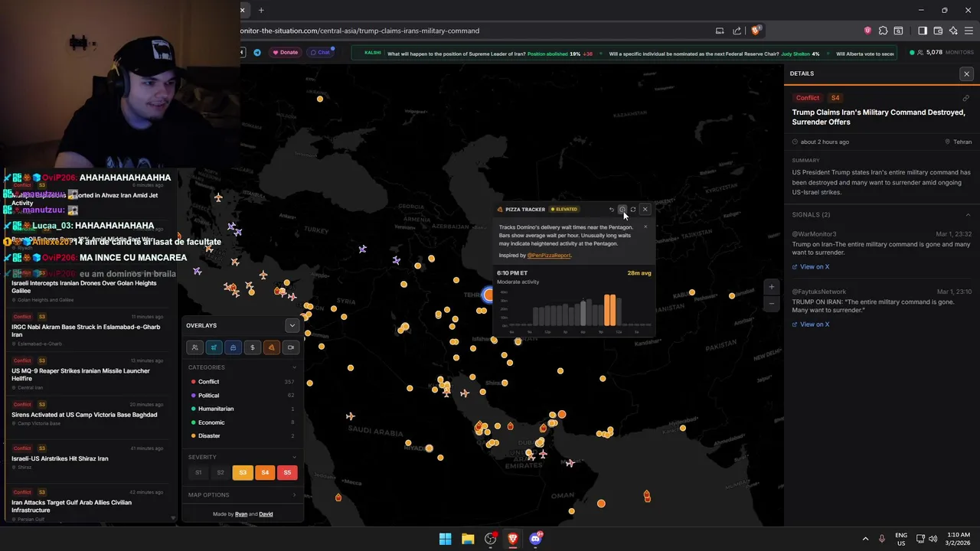Collapse the Categories section
980x551 pixels.
(294, 367)
